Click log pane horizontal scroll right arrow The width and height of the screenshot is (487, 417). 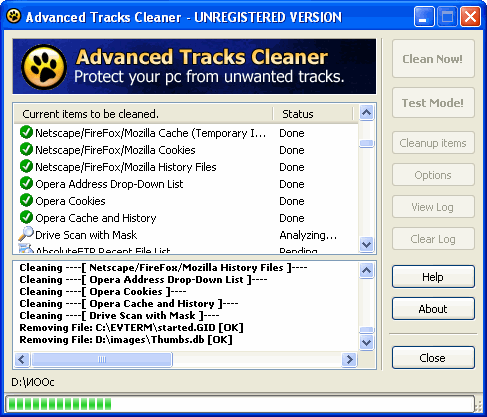349,359
